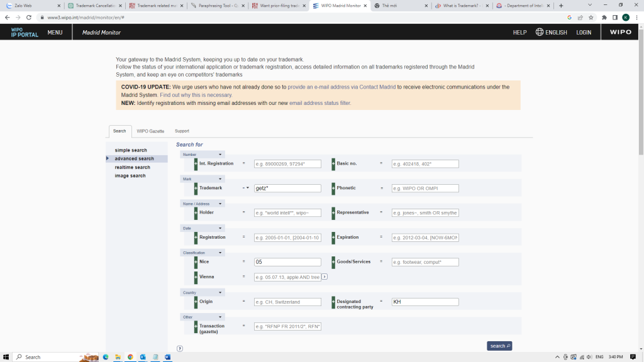This screenshot has width=644, height=362.
Task: Switch to the WIPO Gazette tab
Action: pyautogui.click(x=150, y=131)
